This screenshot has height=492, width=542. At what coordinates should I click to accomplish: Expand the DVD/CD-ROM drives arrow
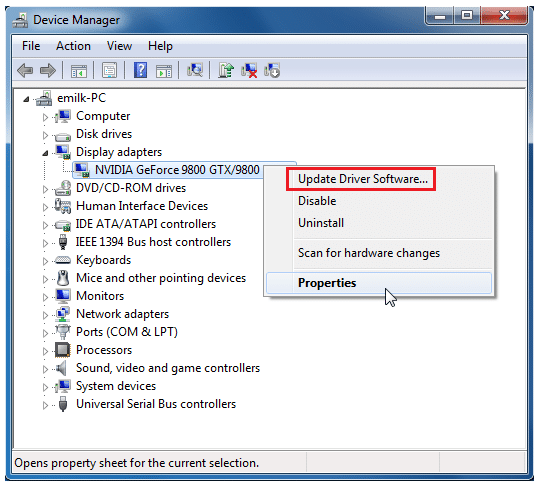click(x=45, y=189)
